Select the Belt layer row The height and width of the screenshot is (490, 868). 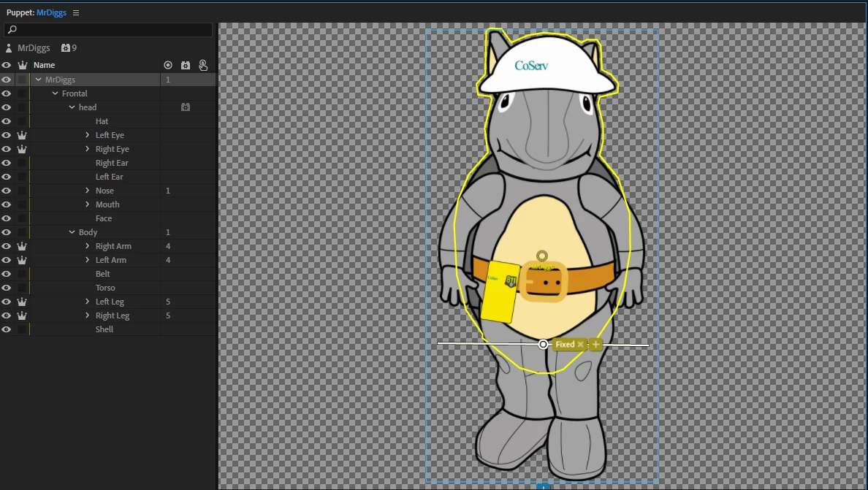pos(108,274)
